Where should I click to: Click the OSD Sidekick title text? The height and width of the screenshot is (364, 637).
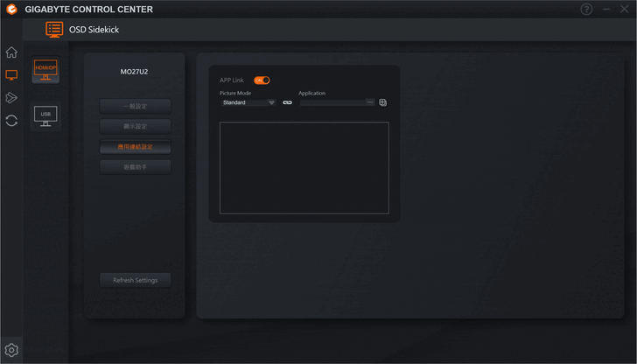click(94, 30)
